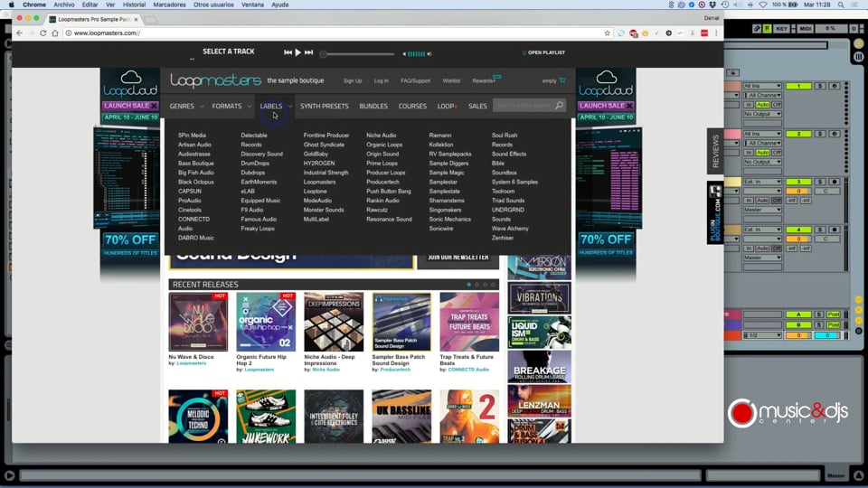Screen dimensions: 868x488
Task: Click the Log In link
Action: tap(381, 80)
